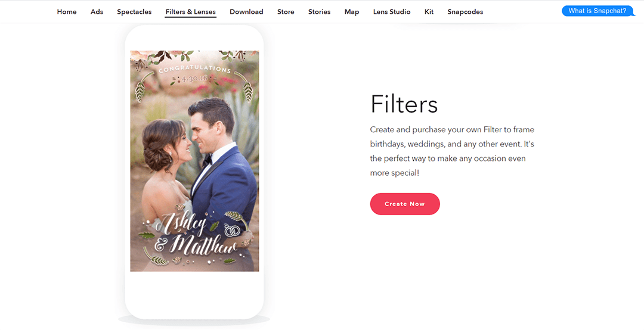Click the wedding filter preview image
The height and width of the screenshot is (330, 644).
pyautogui.click(x=194, y=161)
